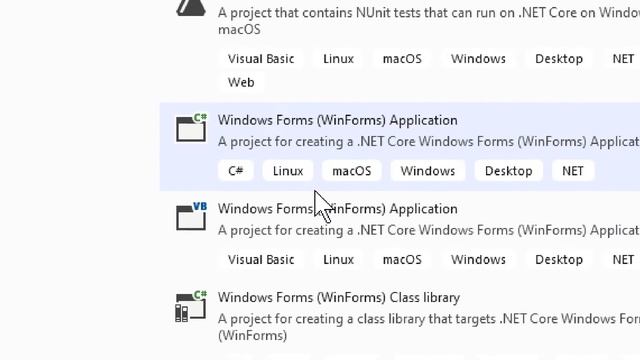Click the Windows tag on the C# WinForms Application

pyautogui.click(x=428, y=171)
